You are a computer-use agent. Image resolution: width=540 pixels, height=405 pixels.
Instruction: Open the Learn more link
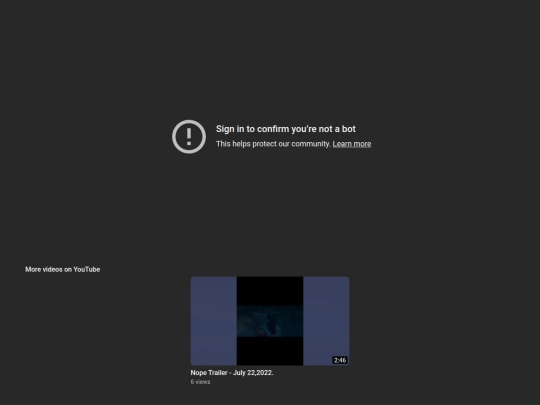point(352,144)
